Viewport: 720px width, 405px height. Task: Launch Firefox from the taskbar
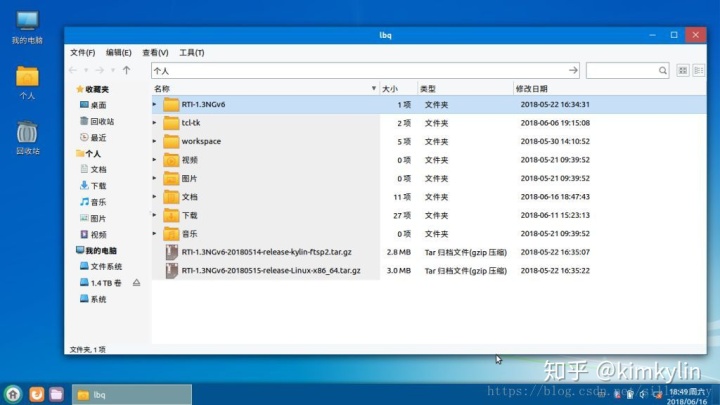pos(37,394)
